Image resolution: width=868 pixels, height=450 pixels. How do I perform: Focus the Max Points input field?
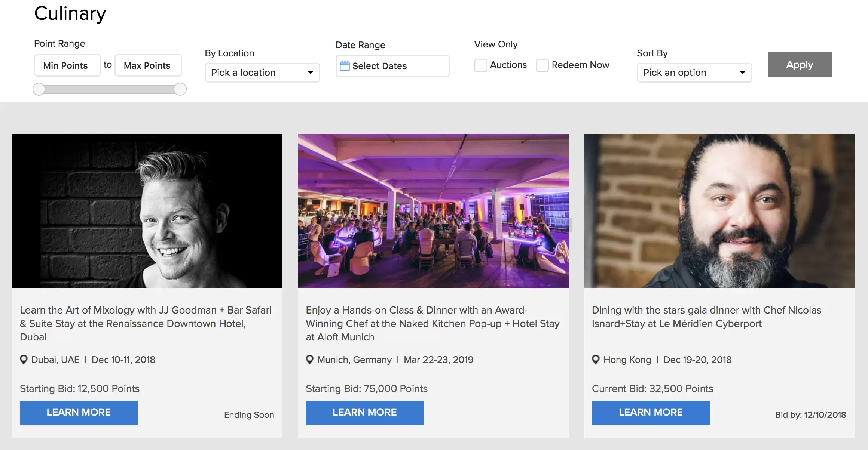coord(148,66)
